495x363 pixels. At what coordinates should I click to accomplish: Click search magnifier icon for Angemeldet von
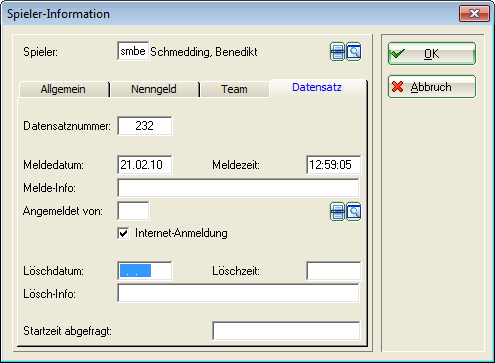[354, 212]
